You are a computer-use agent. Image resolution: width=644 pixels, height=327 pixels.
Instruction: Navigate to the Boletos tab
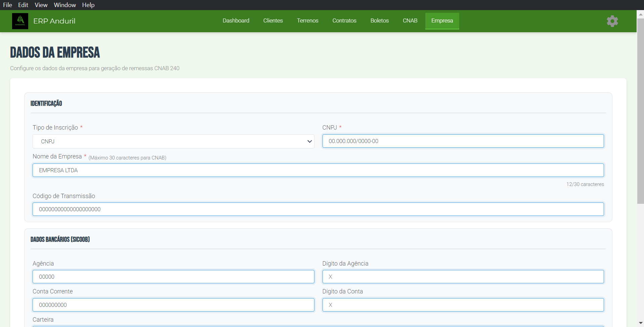coord(379,21)
